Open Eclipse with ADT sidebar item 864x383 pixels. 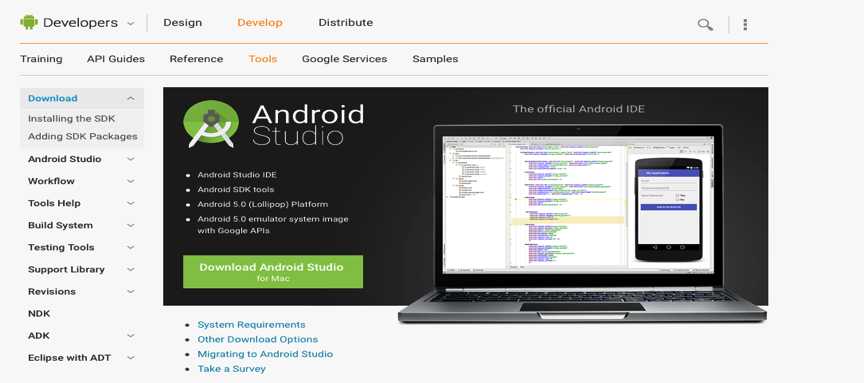[69, 358]
